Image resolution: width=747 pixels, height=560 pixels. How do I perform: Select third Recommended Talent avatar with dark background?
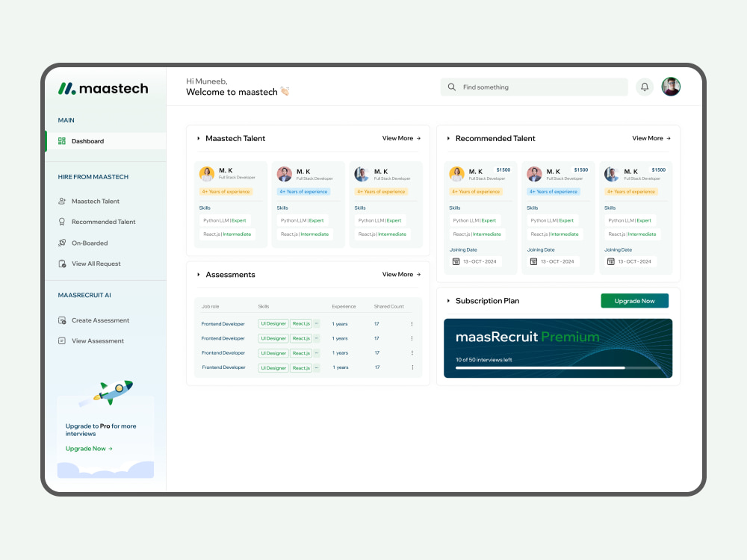(612, 174)
